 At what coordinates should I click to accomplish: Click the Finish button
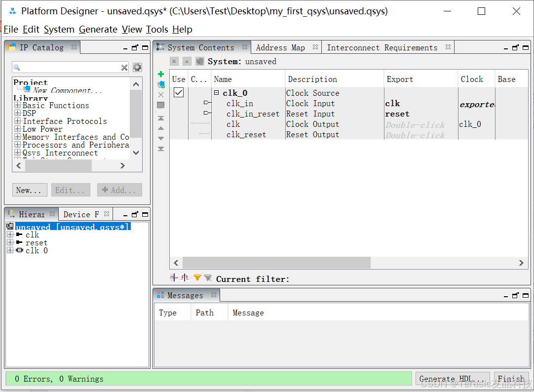(511, 379)
